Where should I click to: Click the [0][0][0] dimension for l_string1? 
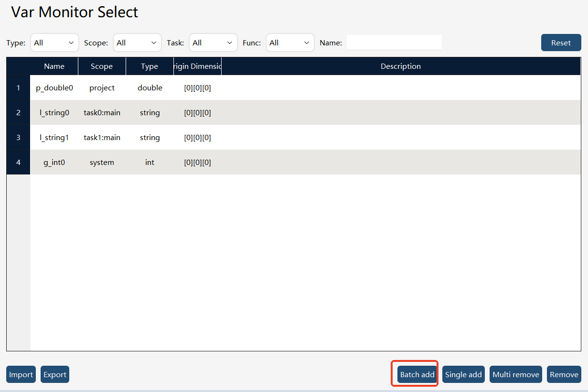click(x=197, y=138)
